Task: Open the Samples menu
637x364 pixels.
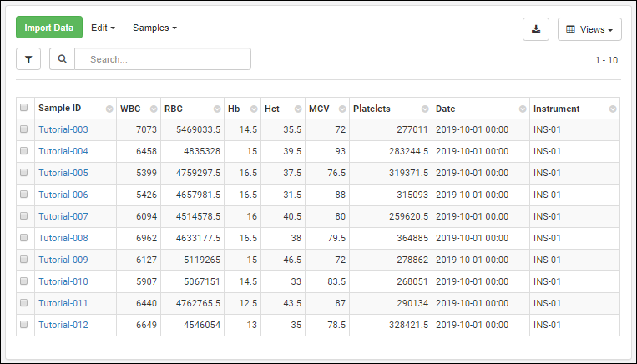Action: coord(154,28)
